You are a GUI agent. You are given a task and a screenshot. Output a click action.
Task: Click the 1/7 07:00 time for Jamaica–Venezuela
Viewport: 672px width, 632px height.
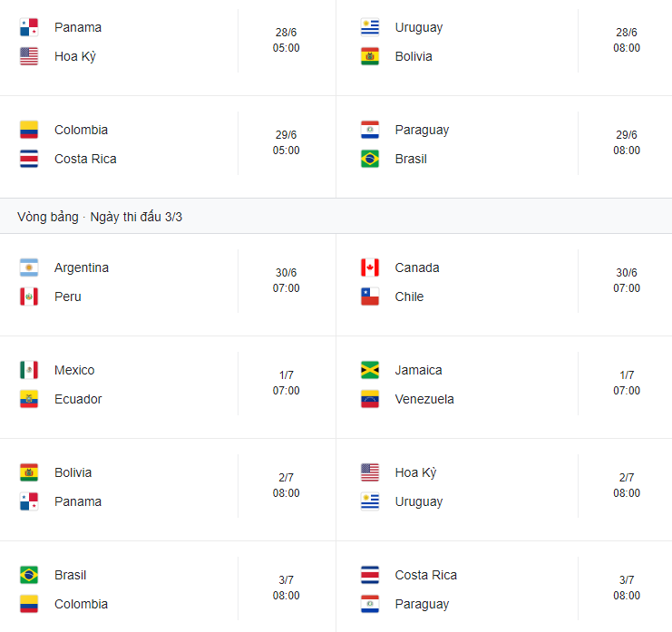(x=626, y=383)
